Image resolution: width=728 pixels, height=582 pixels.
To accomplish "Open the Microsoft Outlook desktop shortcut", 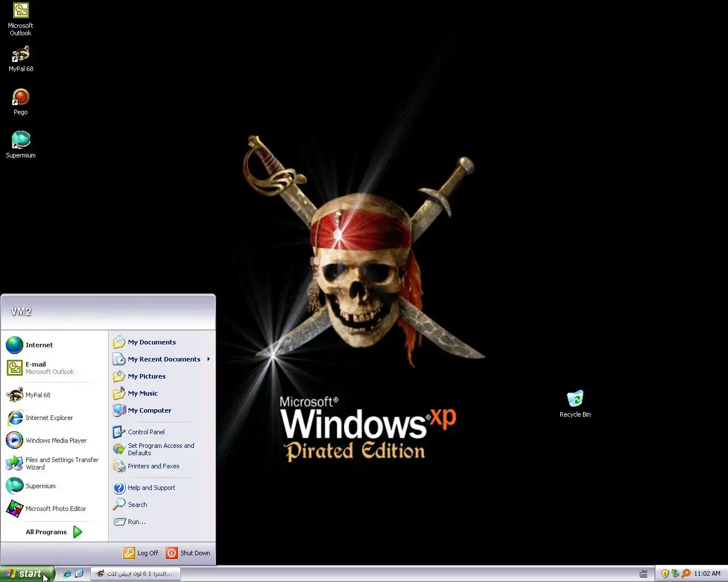I will pyautogui.click(x=20, y=19).
